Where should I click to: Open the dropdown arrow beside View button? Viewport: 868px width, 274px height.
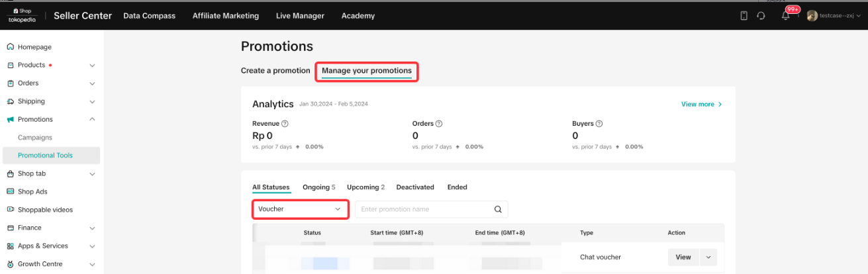708,257
